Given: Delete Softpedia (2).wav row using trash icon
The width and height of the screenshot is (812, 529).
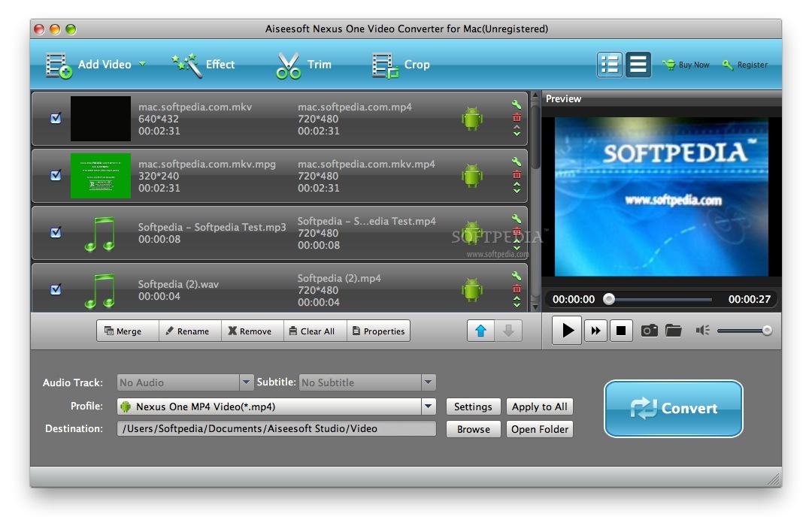Looking at the screenshot, I should click(x=517, y=289).
